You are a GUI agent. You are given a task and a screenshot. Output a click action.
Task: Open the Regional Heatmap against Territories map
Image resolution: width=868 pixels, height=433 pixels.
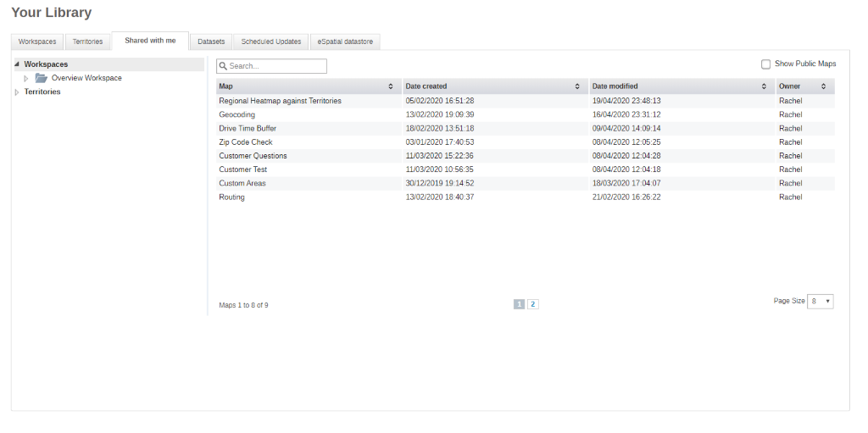click(x=280, y=101)
